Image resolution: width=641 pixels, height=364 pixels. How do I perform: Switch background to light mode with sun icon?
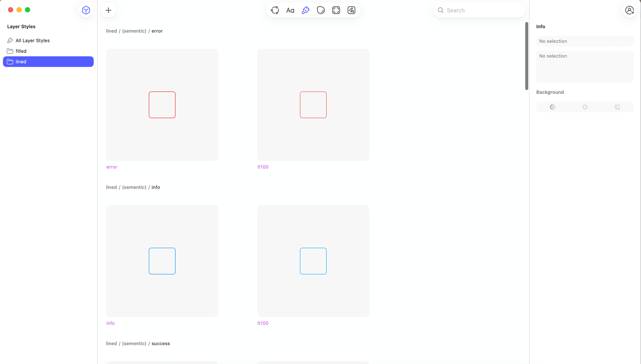585,107
